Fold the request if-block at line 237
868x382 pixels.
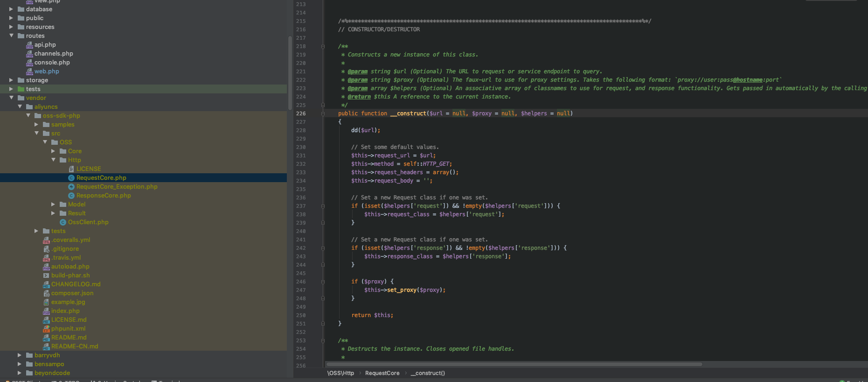[323, 206]
